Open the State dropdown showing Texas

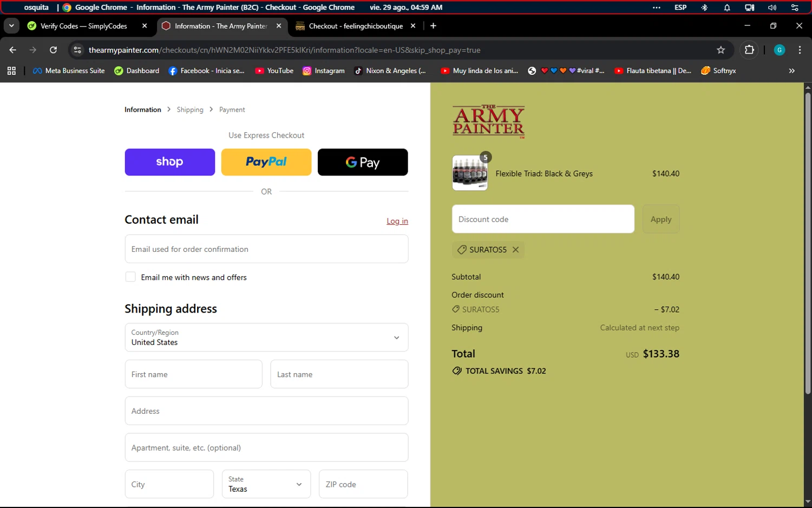click(x=266, y=484)
